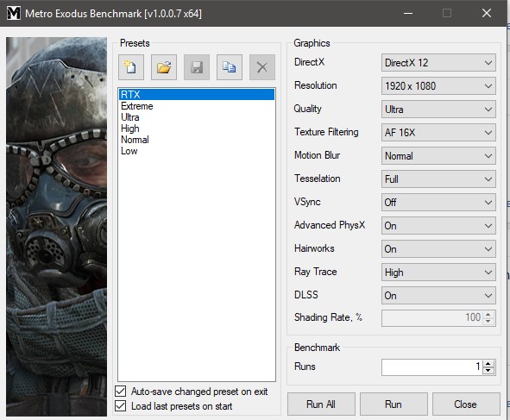Minimize the Metro Exodus Benchmark window
The image size is (510, 420).
pyautogui.click(x=408, y=13)
